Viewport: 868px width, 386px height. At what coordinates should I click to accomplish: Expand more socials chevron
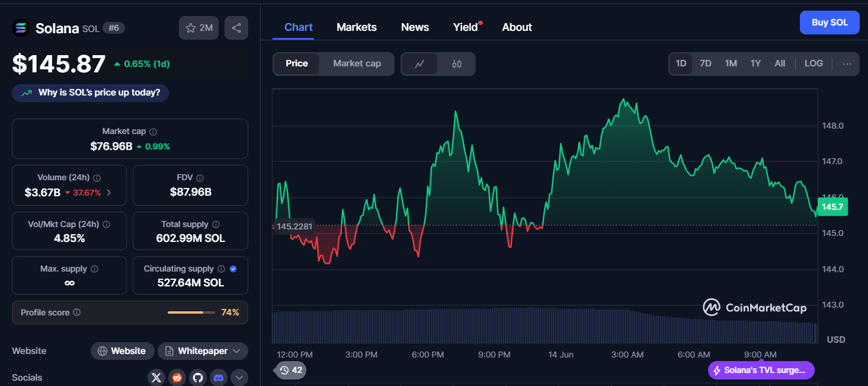(239, 378)
